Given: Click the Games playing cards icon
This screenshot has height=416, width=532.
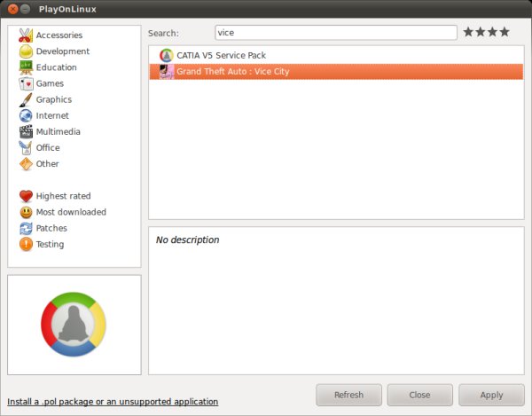Looking at the screenshot, I should [26, 83].
